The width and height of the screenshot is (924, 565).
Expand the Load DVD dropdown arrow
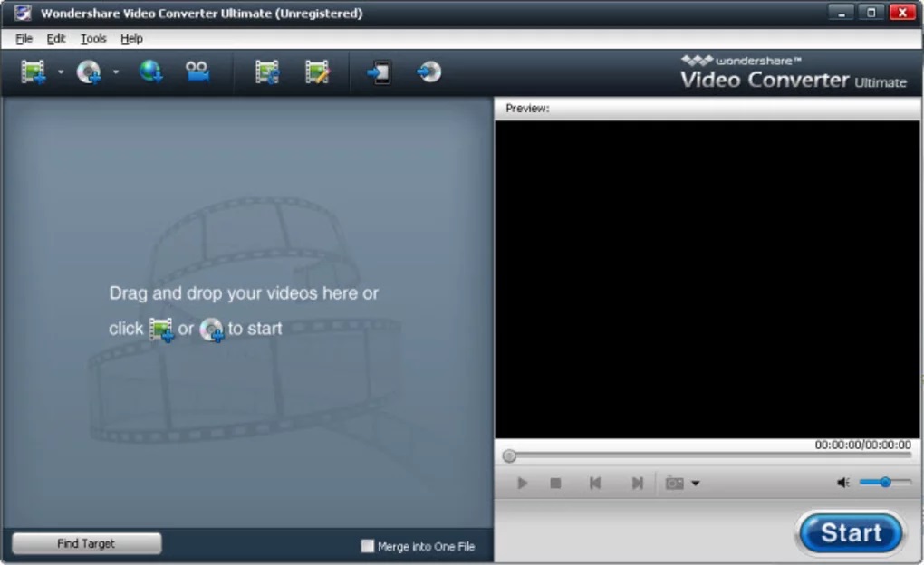115,72
